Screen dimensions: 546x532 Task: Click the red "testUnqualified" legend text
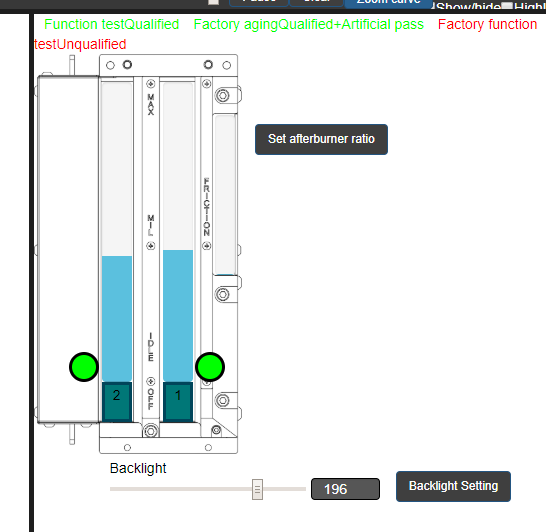(80, 44)
